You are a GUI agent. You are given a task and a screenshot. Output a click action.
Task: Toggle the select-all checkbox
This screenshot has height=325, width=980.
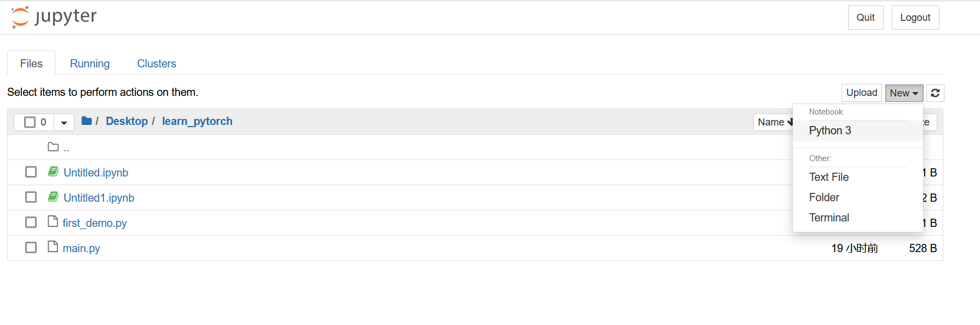31,122
